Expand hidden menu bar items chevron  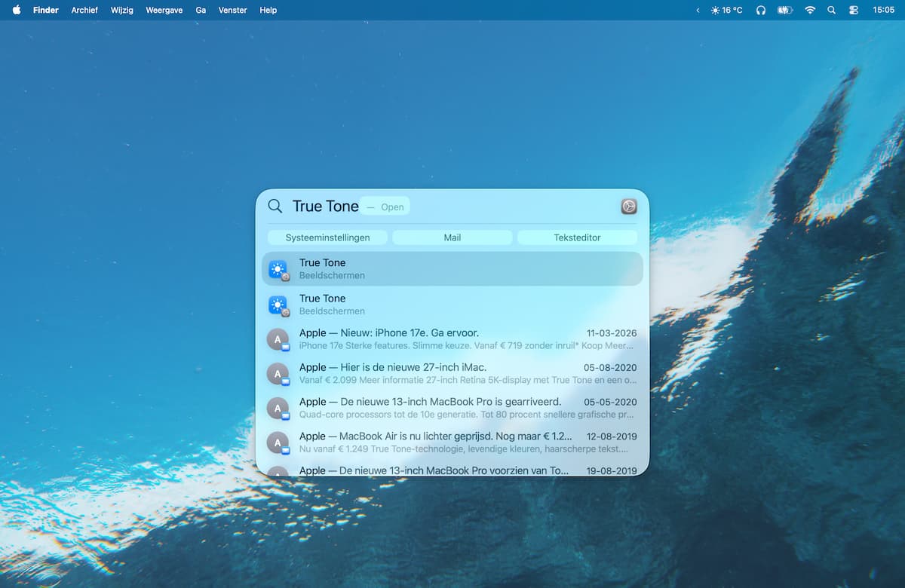(x=698, y=10)
